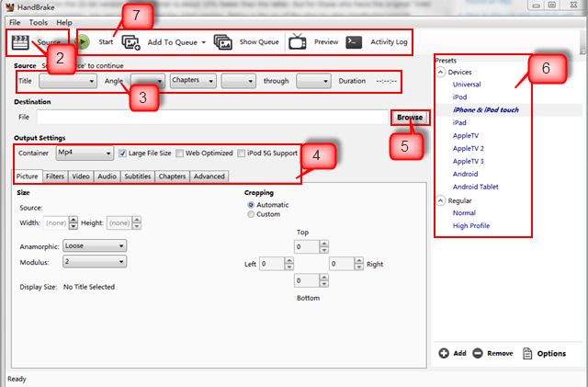
Task: Open the Chapters mode dropdown
Action: pos(193,81)
